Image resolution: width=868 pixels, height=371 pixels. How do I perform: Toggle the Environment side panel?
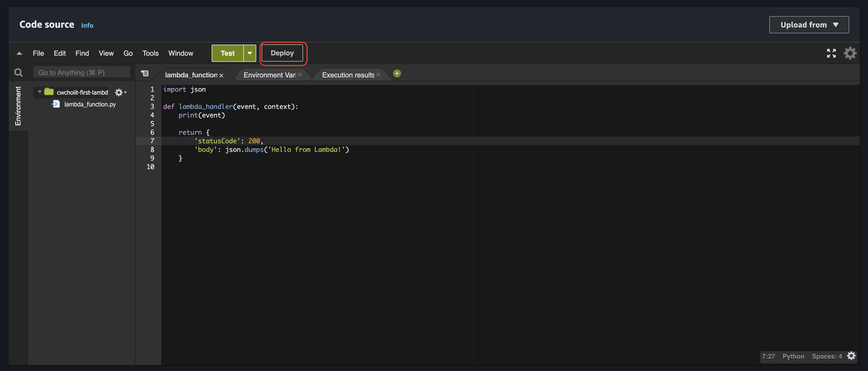point(18,106)
